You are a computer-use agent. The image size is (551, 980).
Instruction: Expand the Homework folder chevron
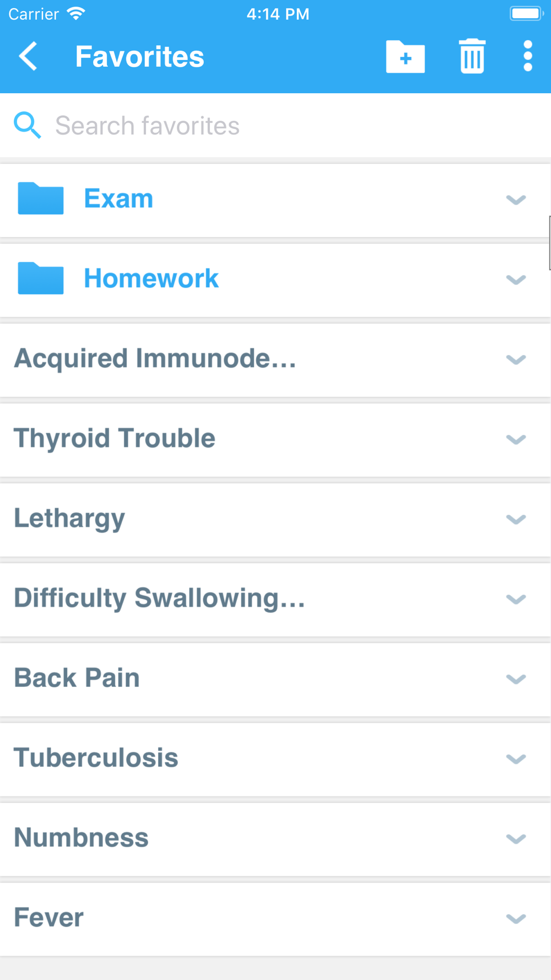[x=516, y=279]
